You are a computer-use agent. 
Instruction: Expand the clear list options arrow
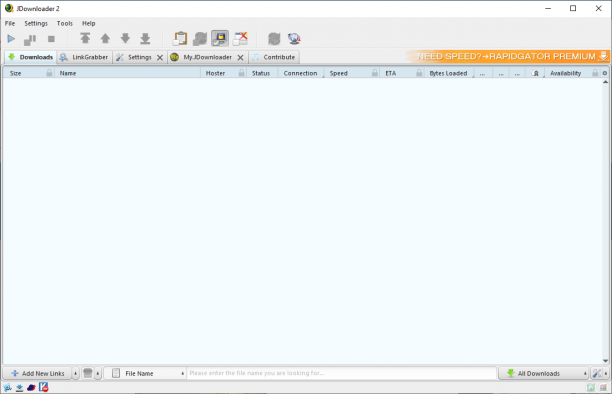tap(98, 374)
